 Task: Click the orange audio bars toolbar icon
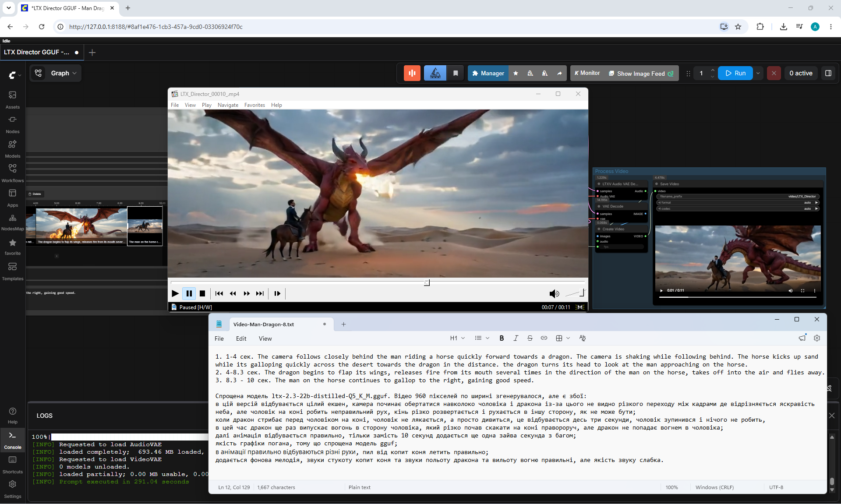point(412,73)
